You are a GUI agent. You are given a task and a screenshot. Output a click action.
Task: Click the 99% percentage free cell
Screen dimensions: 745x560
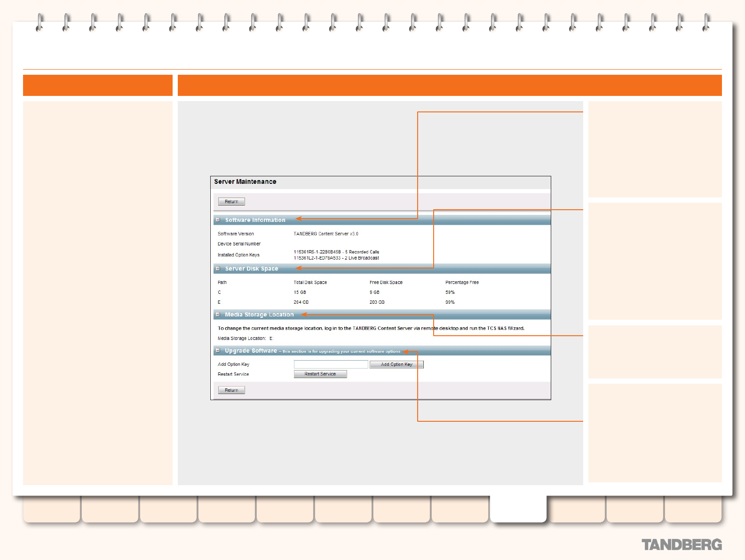pyautogui.click(x=450, y=302)
